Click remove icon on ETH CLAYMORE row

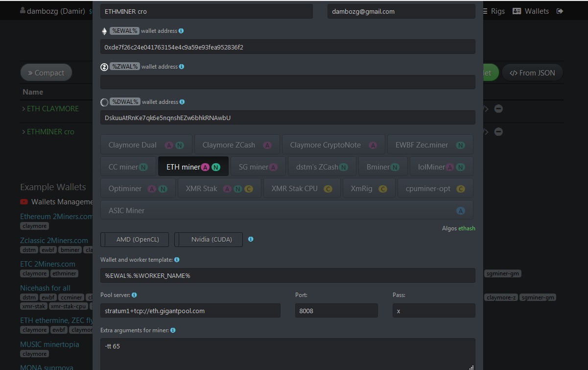pos(498,109)
